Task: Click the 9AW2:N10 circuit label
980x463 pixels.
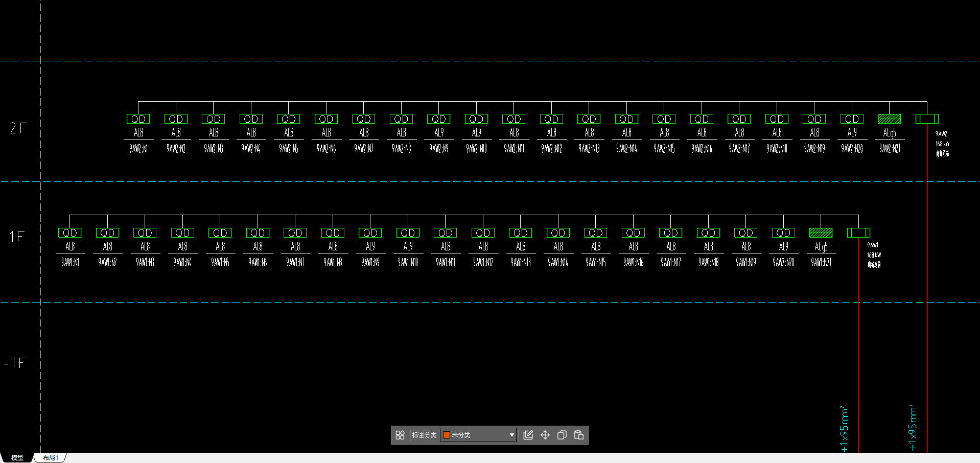Action: coord(476,149)
